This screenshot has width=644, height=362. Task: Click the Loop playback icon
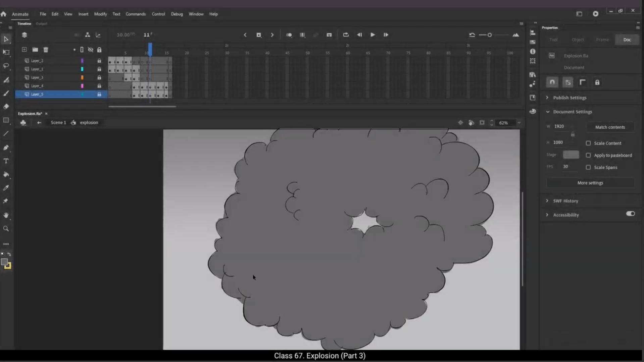[x=346, y=35]
